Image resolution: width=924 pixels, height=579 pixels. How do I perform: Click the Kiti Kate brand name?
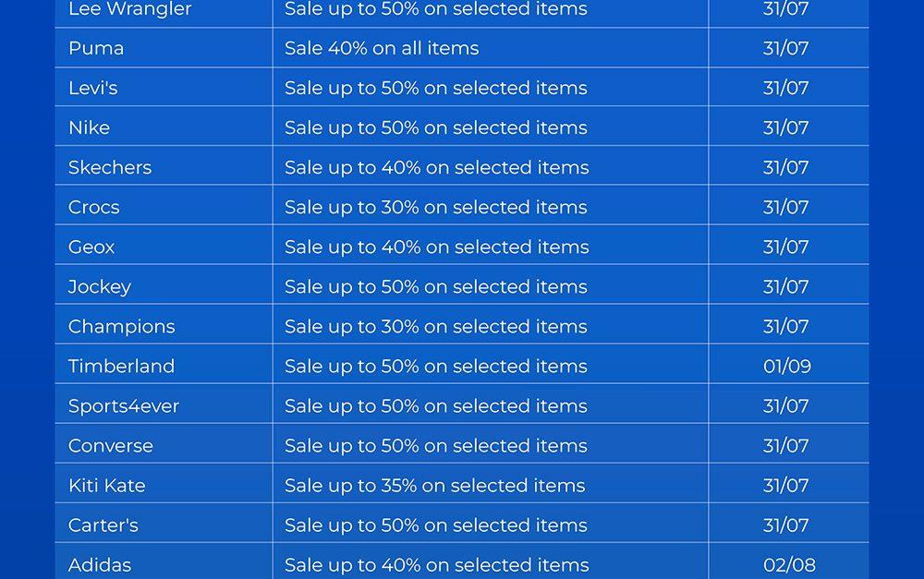(107, 485)
